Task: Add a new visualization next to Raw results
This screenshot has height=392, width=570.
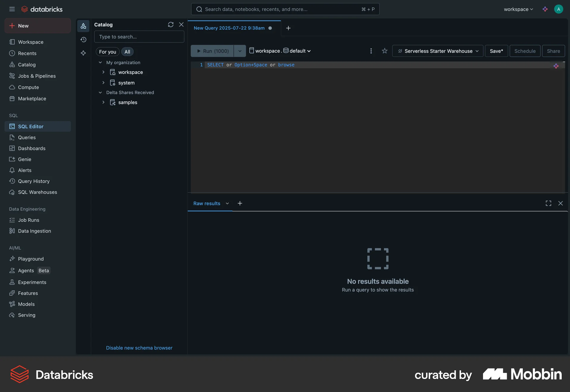Action: [240, 203]
